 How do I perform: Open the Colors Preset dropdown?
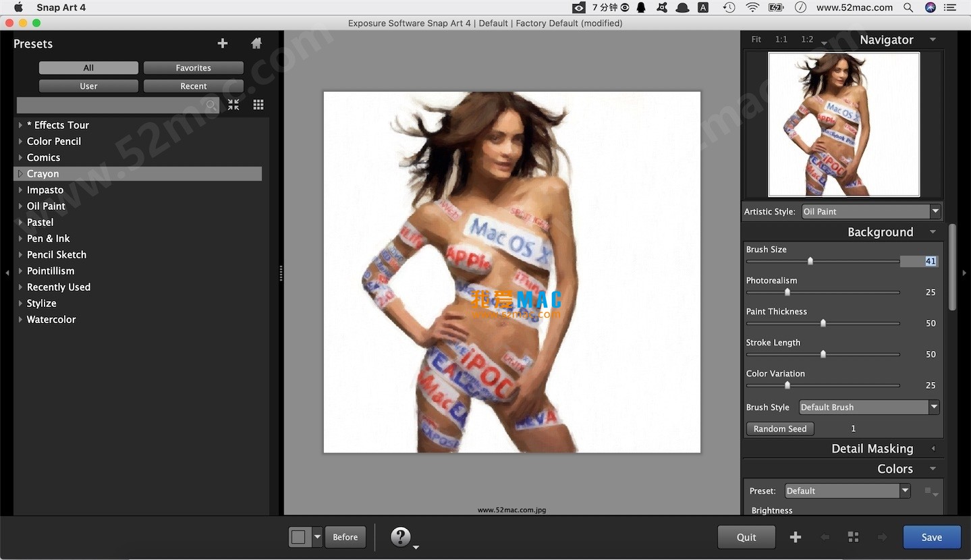[848, 491]
